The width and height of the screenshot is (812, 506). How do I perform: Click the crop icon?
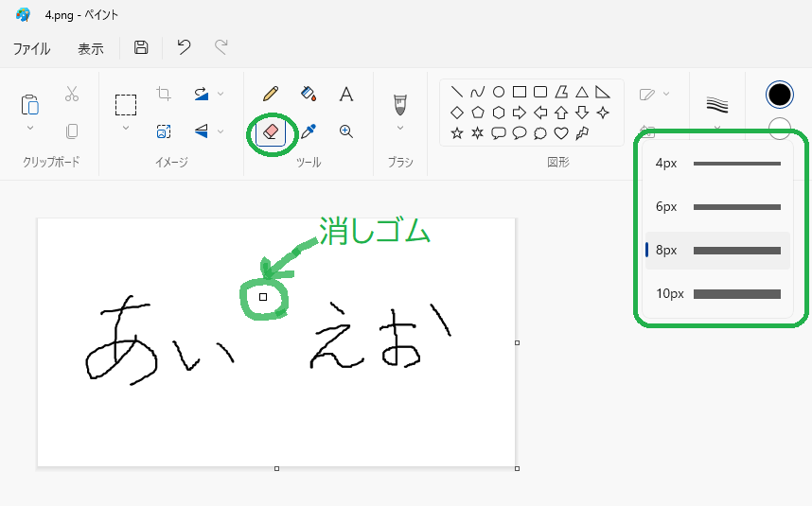164,94
